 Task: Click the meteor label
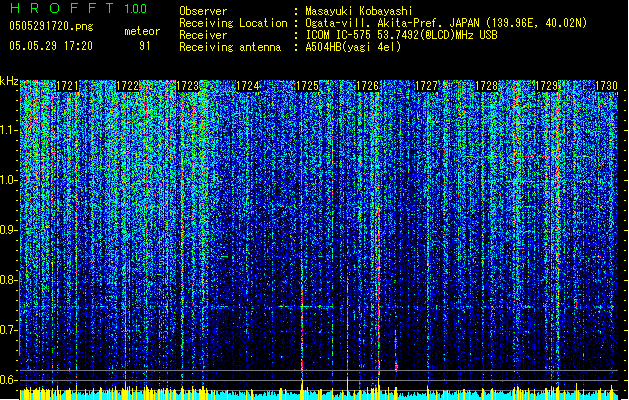coord(142,31)
